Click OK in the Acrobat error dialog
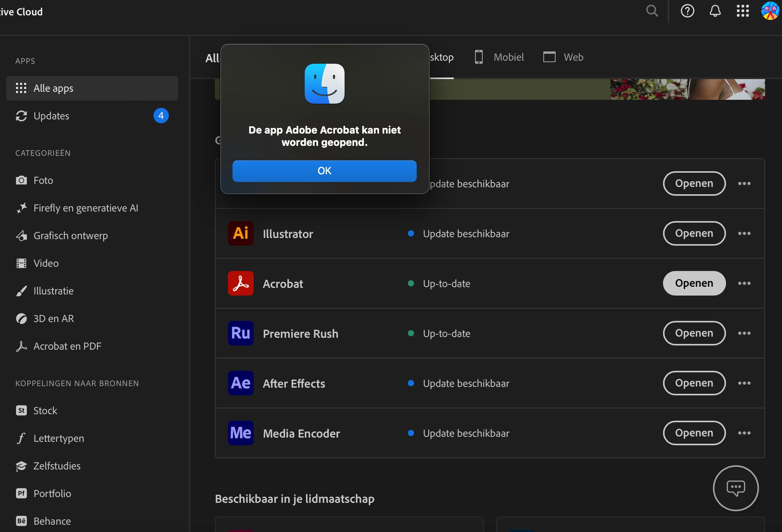Screen dimensions: 782x532 (x=324, y=171)
